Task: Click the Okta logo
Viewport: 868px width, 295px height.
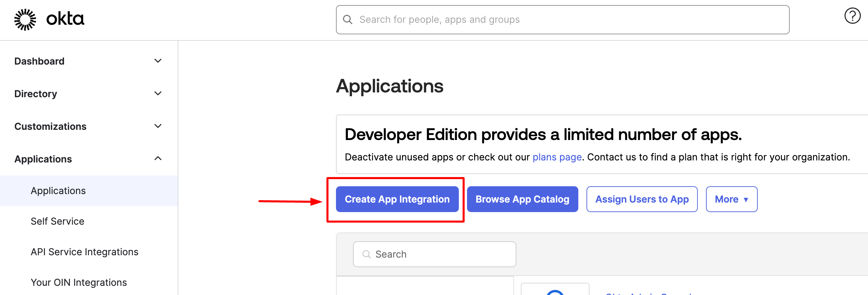Action: pos(49,19)
